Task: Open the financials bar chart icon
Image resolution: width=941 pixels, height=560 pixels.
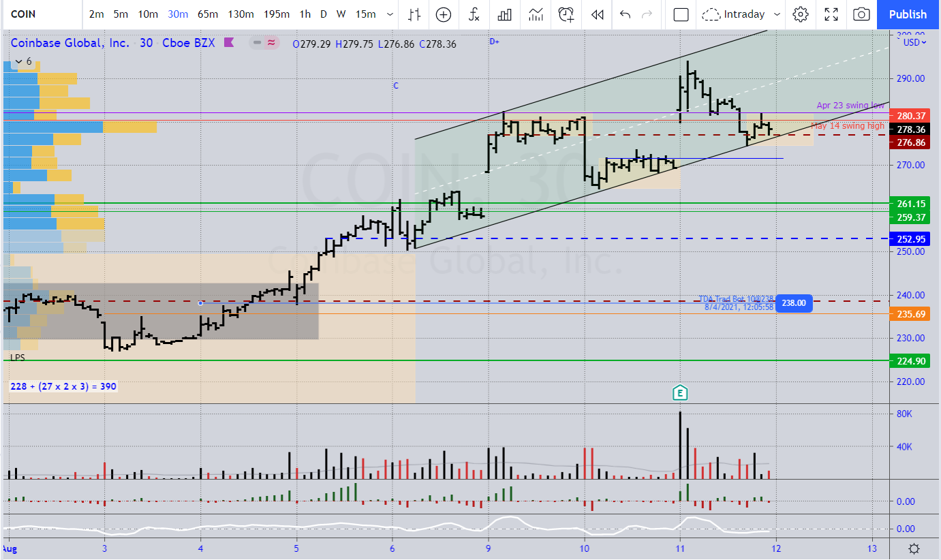Action: point(505,14)
